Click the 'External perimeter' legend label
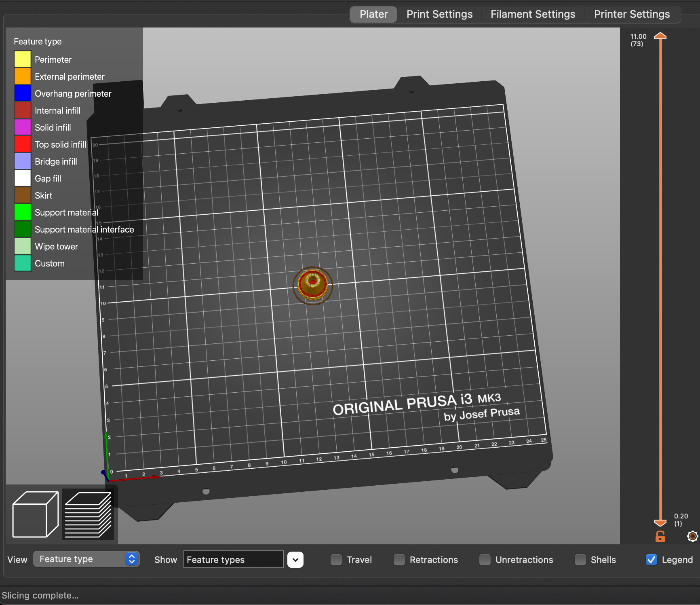The height and width of the screenshot is (605, 700). (70, 76)
